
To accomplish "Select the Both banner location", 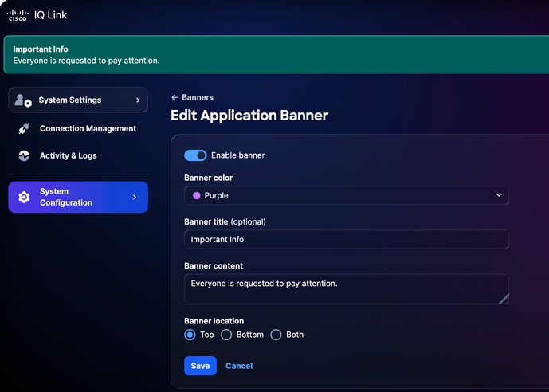I will point(276,335).
